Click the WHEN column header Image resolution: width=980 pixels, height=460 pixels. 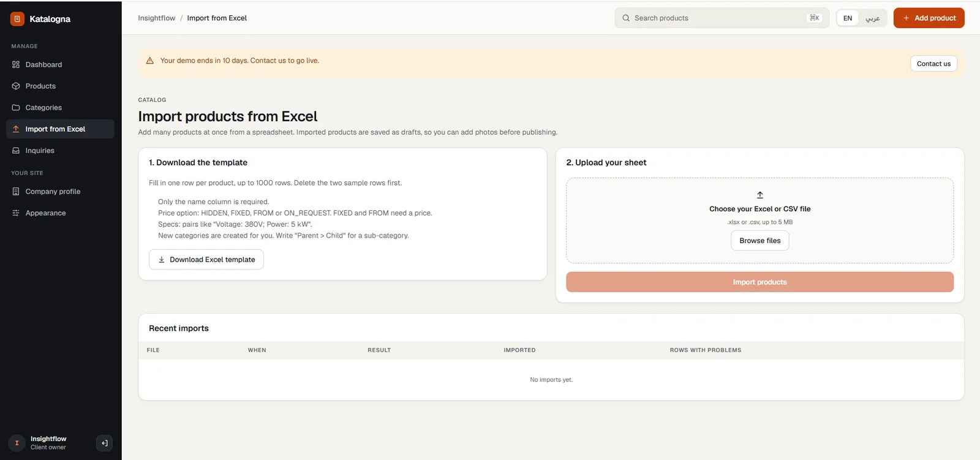[x=257, y=350]
